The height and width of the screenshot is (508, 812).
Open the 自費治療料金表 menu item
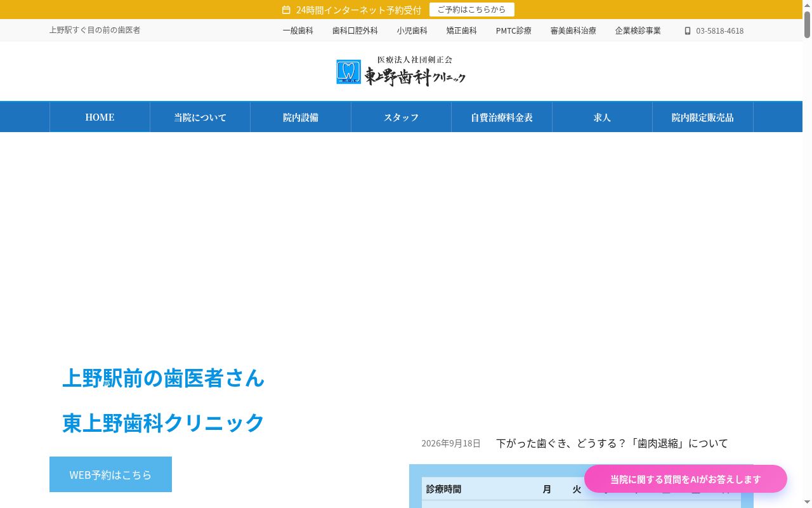(502, 117)
